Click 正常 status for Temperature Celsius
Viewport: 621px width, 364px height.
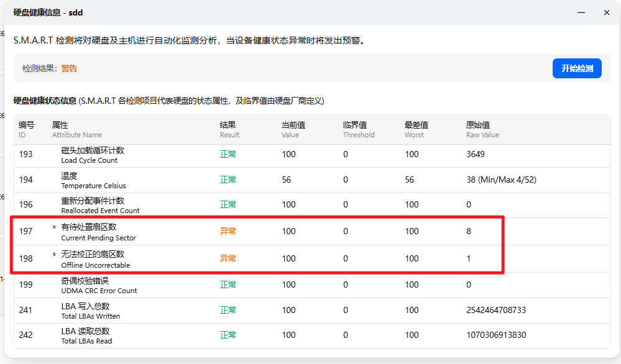228,180
